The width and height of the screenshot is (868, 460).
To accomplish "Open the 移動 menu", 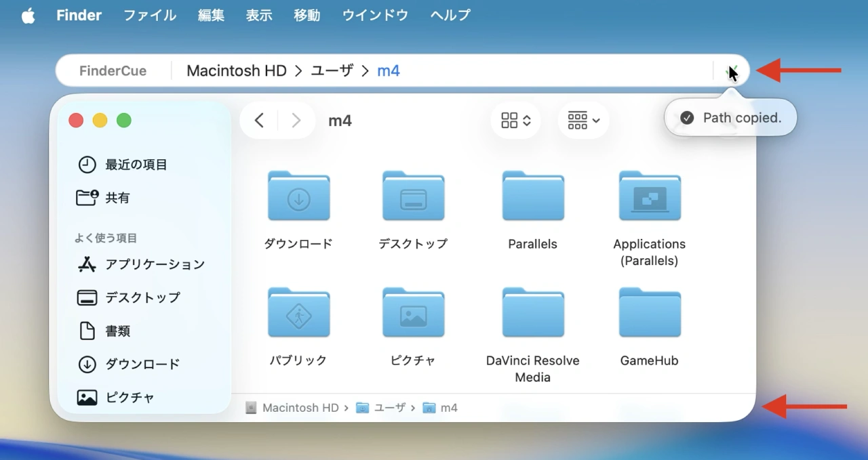I will (307, 16).
